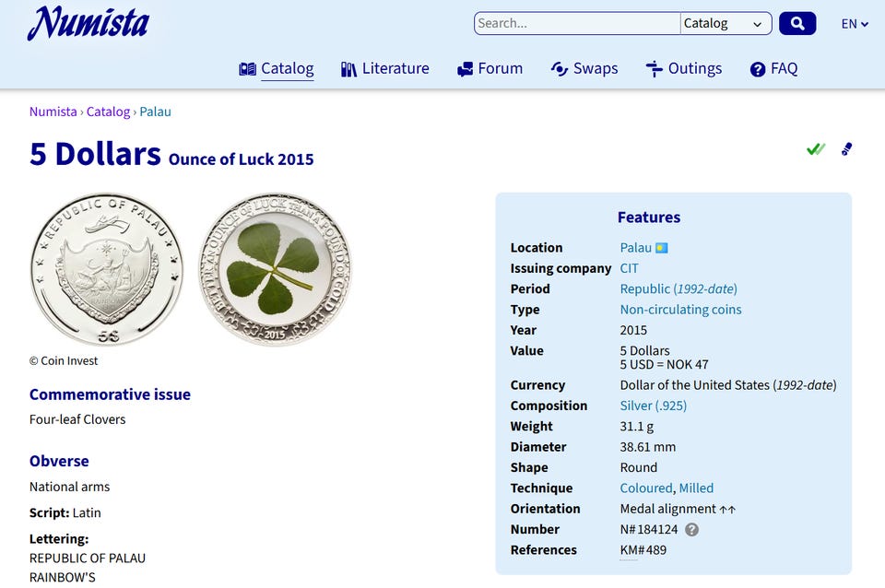
Task: Click the Palau breadcrumb link
Action: 155,112
